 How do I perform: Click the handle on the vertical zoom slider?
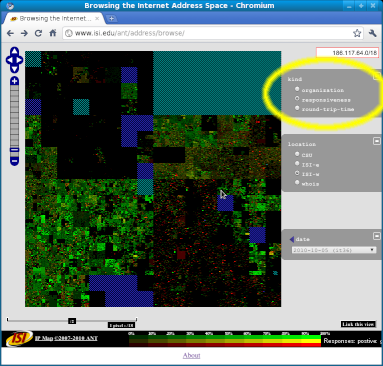[x=14, y=150]
